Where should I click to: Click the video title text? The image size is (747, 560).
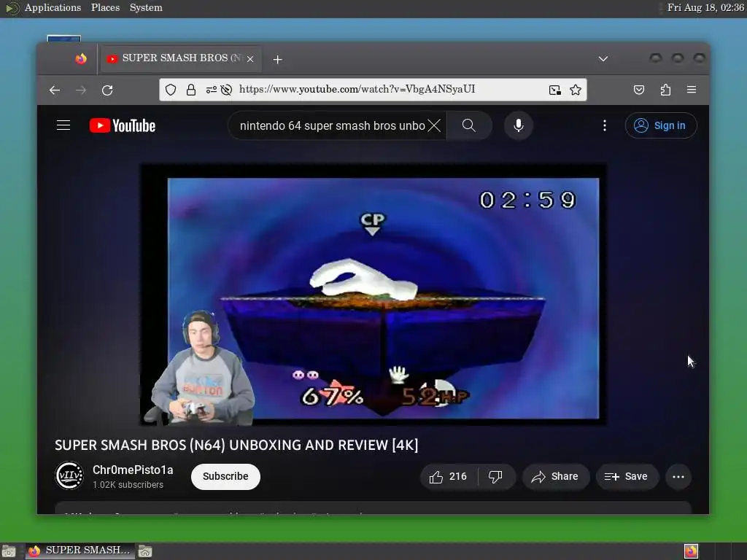(x=236, y=446)
